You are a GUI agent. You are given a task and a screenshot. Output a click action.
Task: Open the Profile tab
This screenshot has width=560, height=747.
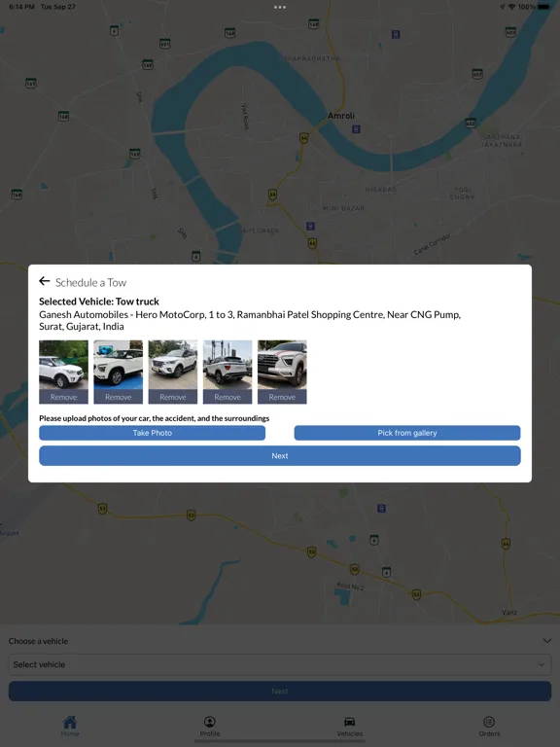click(210, 727)
